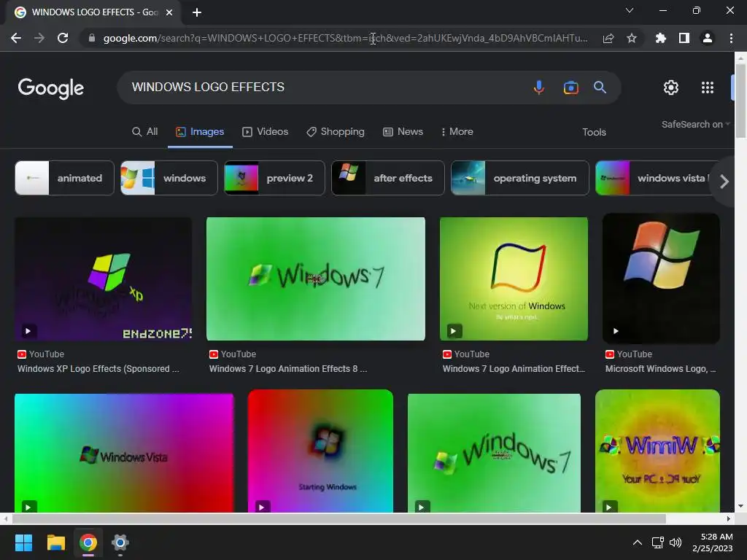Click 'Windows 7 Logo Animation Effects 8 ...' title
Screen dimensions: 747x560
click(x=288, y=368)
